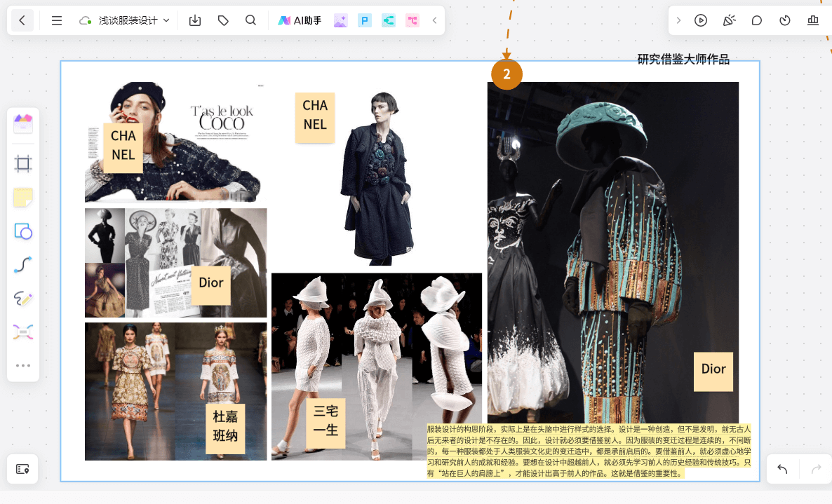Expand the right toolbar with chevron arrow
This screenshot has height=504, width=832.
coord(678,20)
